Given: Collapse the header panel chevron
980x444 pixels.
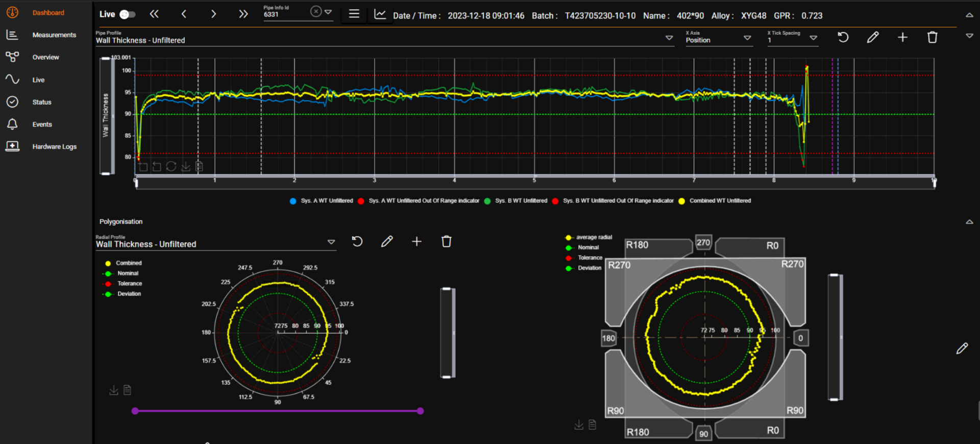Looking at the screenshot, I should point(969,15).
